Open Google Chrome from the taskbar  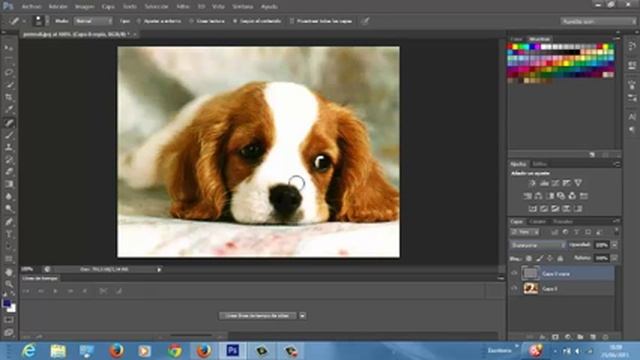(x=175, y=351)
